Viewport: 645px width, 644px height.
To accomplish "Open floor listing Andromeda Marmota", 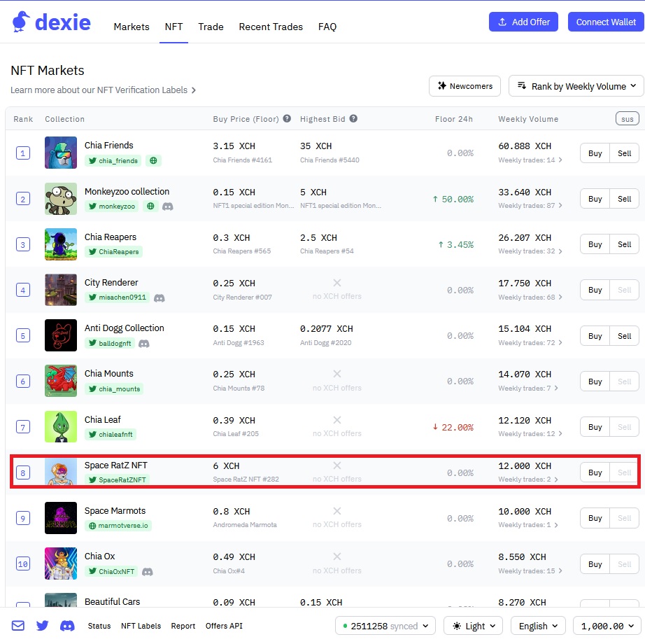I will pos(245,525).
